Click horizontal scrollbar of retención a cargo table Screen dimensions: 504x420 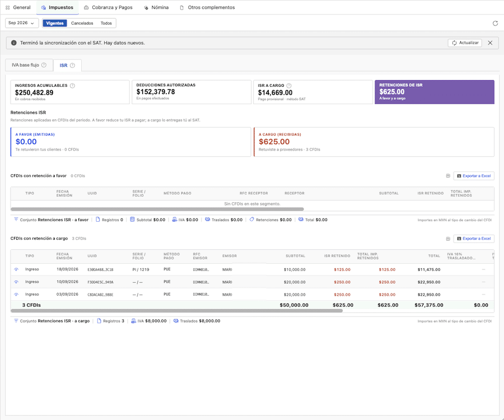tap(177, 311)
